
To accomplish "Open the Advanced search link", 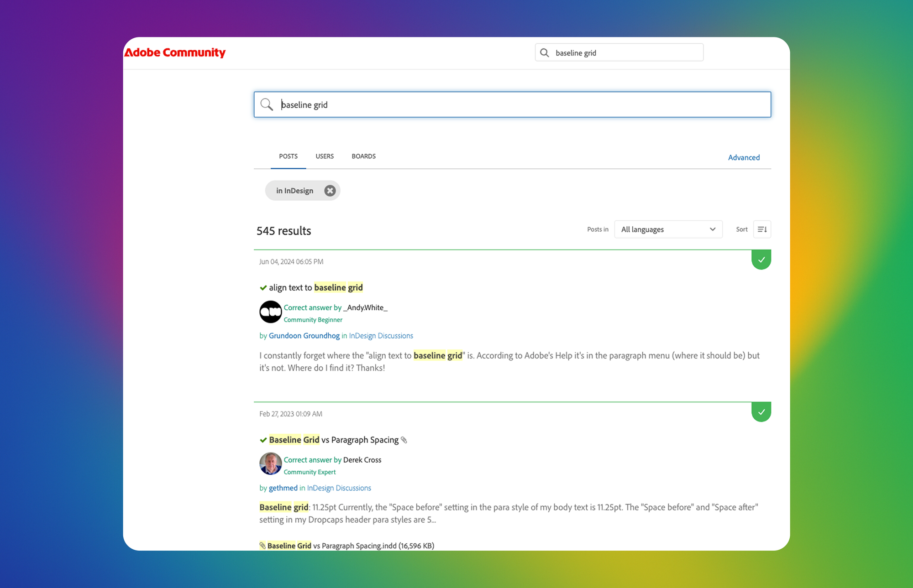I will [744, 157].
